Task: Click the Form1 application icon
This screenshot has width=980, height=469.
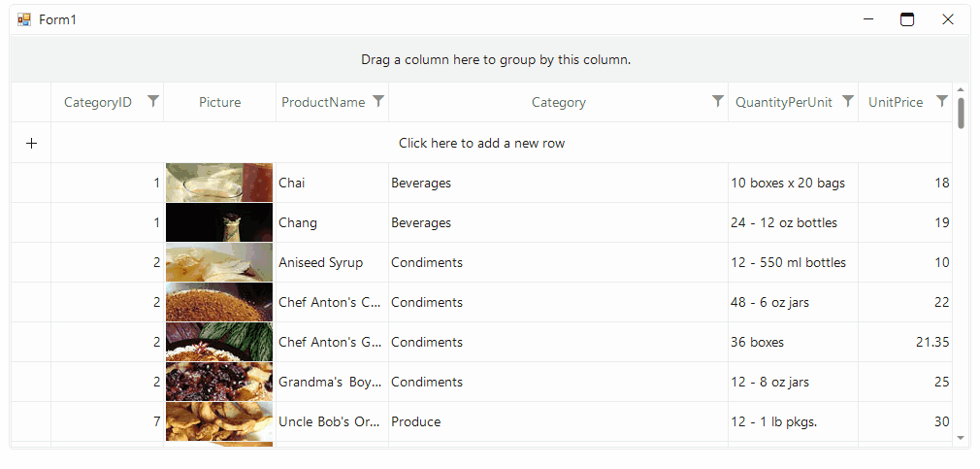Action: click(x=24, y=20)
